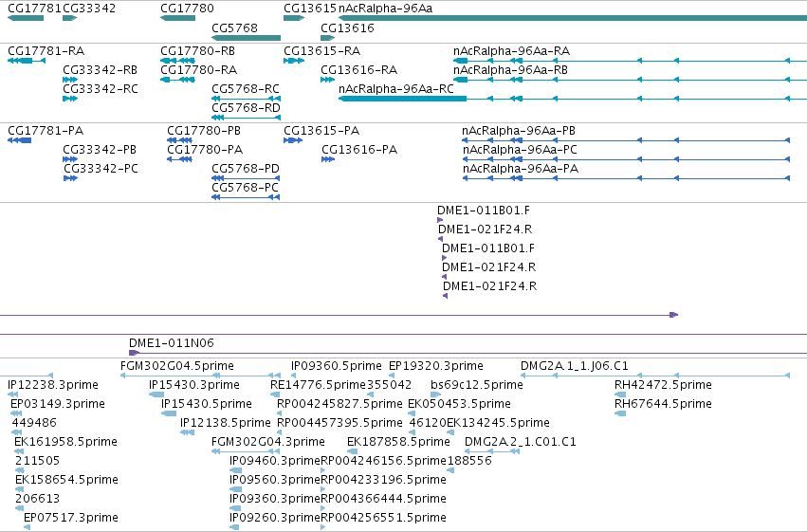This screenshot has width=807, height=532.
Task: Select protein CG5768-PC
Action: 245,188
